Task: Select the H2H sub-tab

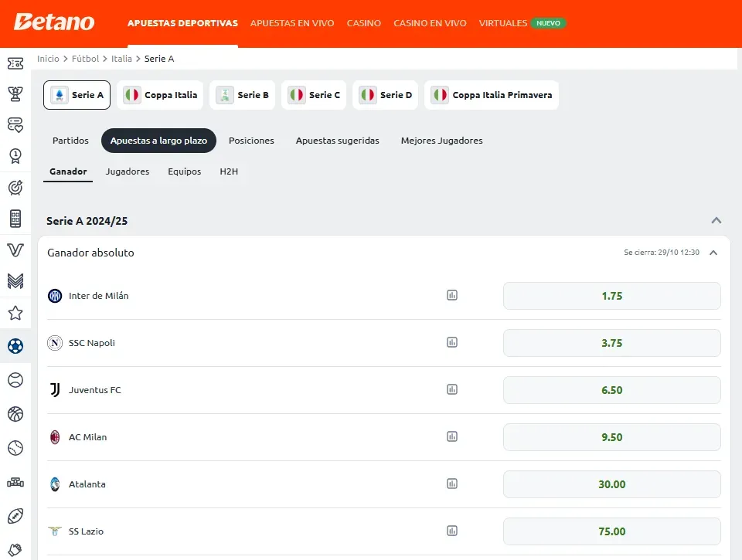Action: (229, 171)
